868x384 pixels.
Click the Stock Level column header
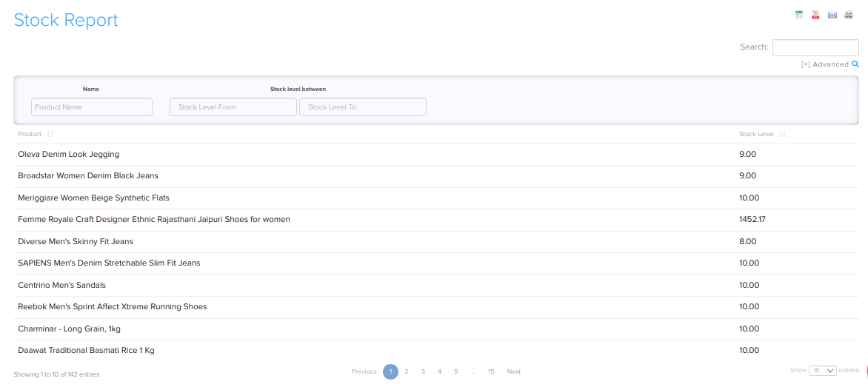pyautogui.click(x=756, y=134)
